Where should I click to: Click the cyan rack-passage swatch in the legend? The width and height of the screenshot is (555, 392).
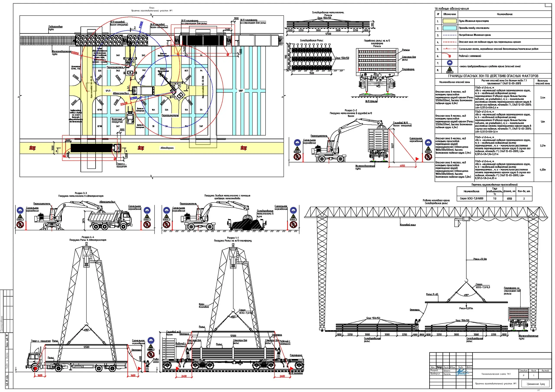(449, 28)
